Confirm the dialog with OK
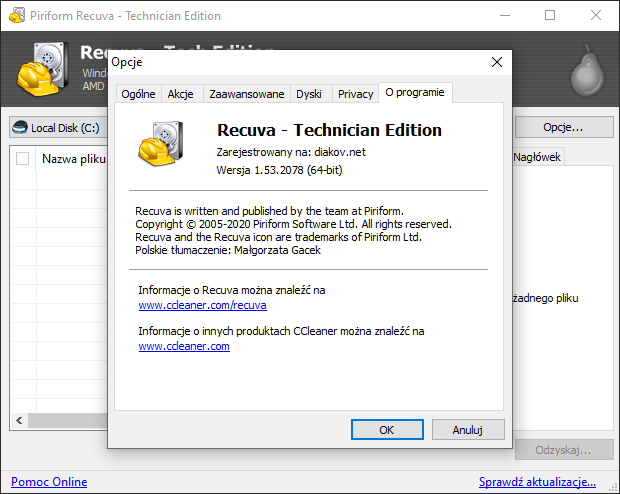The height and width of the screenshot is (494, 620). pos(387,430)
